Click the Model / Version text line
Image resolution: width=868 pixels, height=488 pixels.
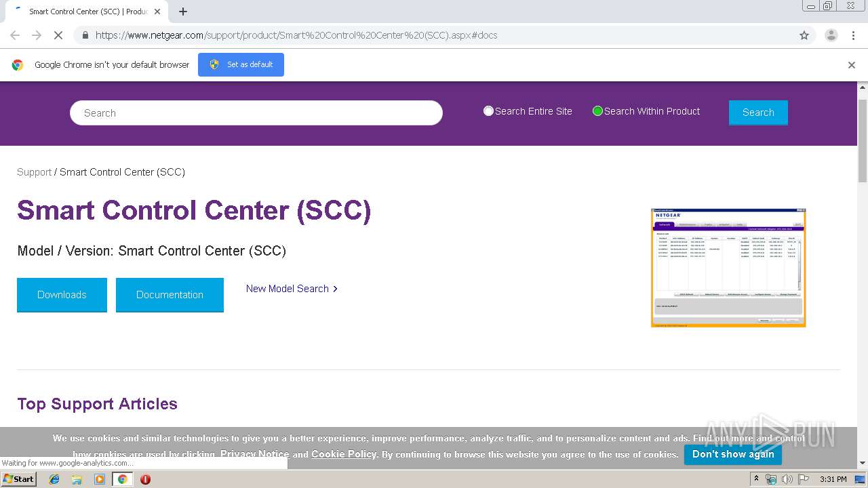click(x=152, y=251)
